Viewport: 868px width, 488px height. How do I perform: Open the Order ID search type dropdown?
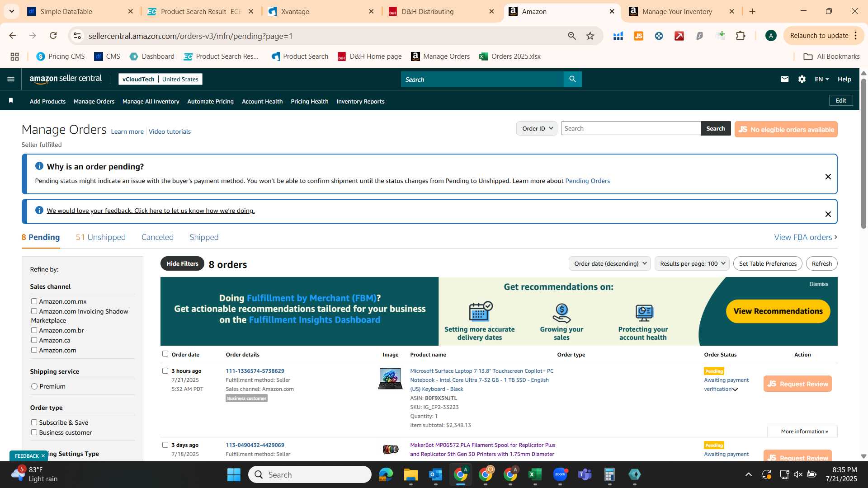coord(537,128)
